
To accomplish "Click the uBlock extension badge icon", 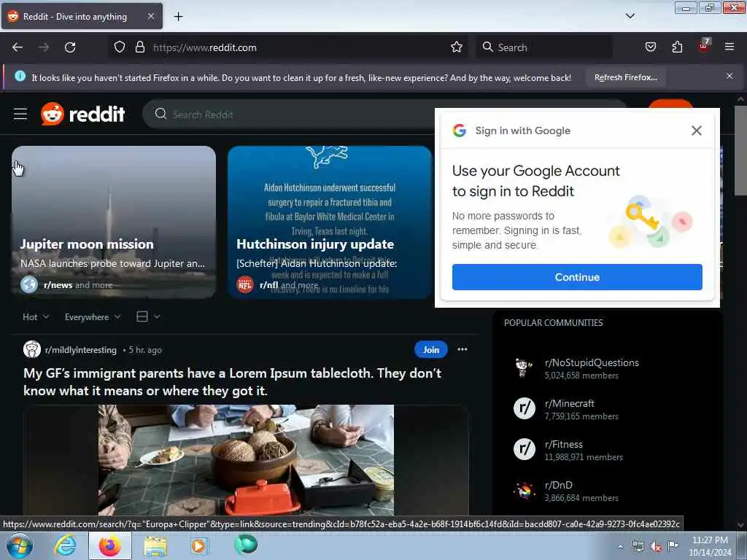I will [704, 46].
